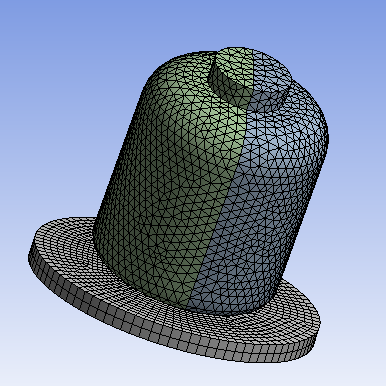
Task: Select the blue top face of the small knob
Action: click(271, 71)
